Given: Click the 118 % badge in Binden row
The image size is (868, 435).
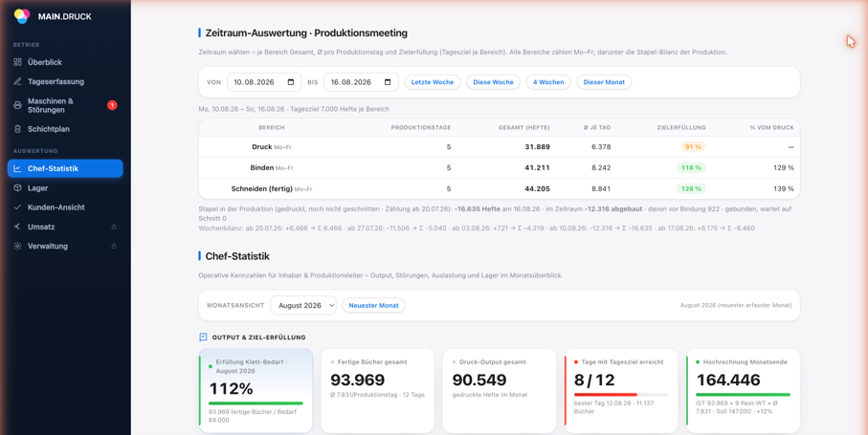Looking at the screenshot, I should pyautogui.click(x=691, y=167).
